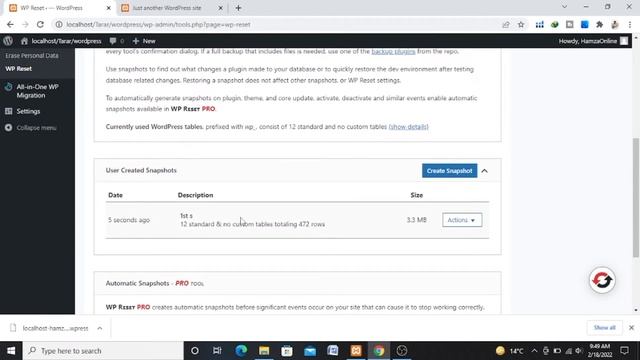The image size is (640, 360).
Task: Show hidden system tray icons
Action: point(534,351)
